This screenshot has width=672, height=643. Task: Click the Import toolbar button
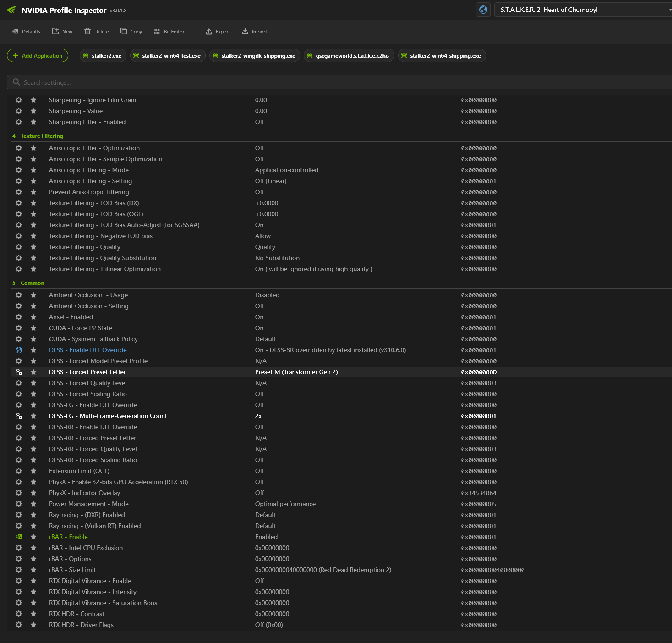pos(255,32)
